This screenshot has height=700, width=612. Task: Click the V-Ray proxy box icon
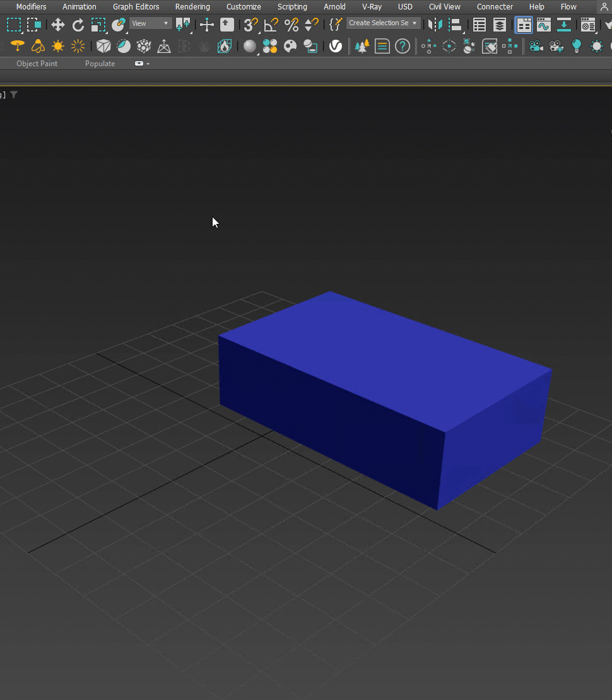click(103, 46)
